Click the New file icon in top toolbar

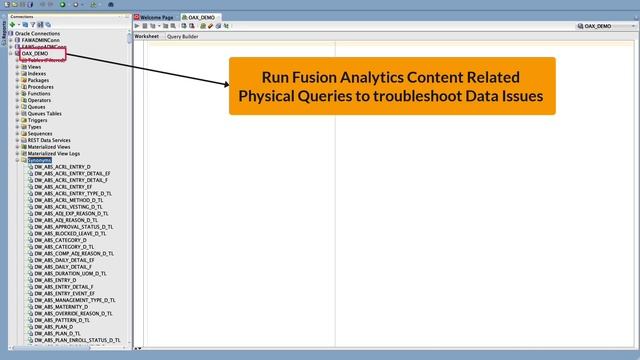click(7, 4)
